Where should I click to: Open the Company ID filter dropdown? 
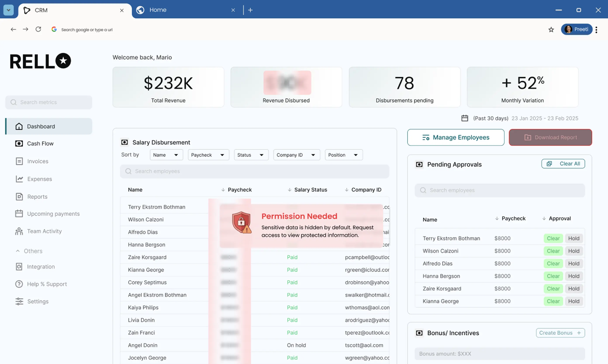296,155
